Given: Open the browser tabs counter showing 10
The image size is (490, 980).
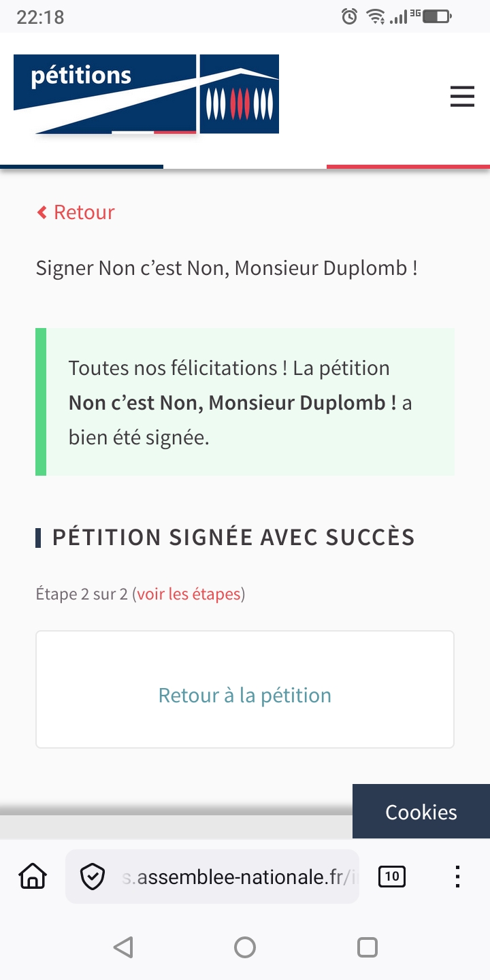Looking at the screenshot, I should coord(391,877).
